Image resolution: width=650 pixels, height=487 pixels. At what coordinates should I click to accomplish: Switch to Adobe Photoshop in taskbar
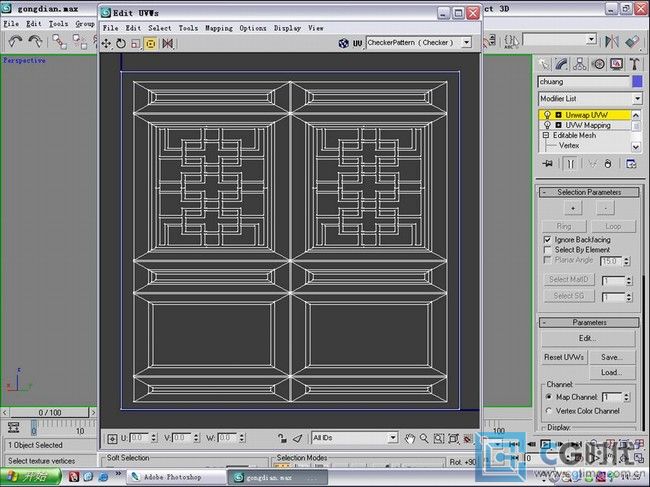pos(176,477)
